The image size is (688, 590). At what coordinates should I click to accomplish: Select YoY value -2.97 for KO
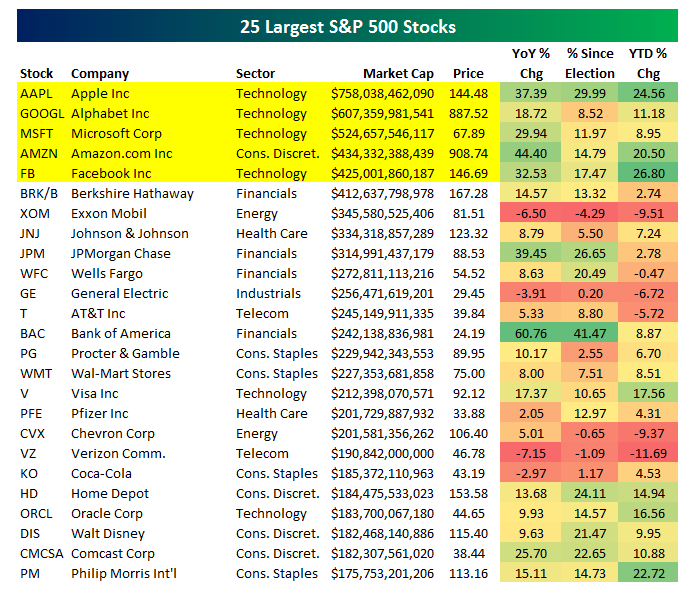click(531, 474)
